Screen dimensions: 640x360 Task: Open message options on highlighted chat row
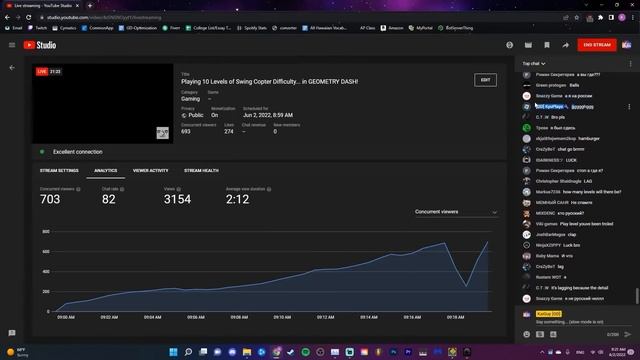coord(629,107)
